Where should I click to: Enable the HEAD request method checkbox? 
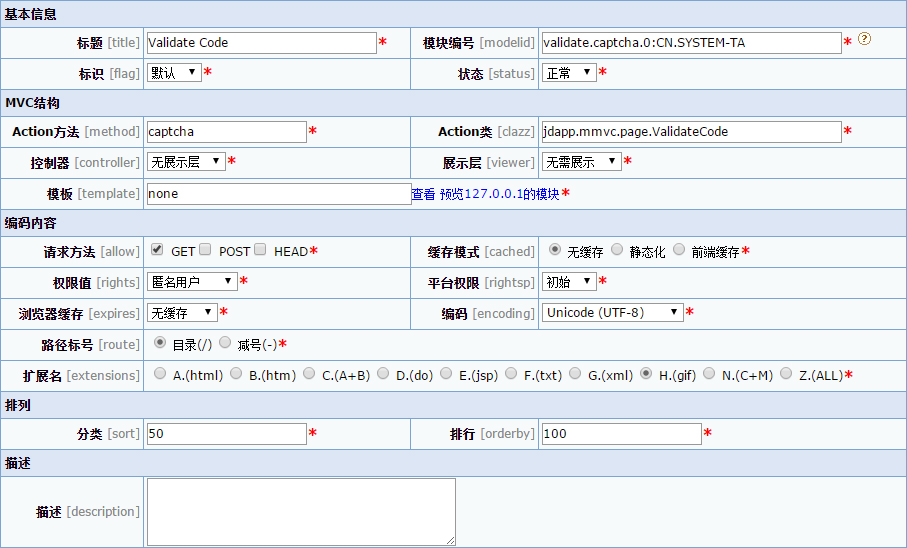[260, 250]
